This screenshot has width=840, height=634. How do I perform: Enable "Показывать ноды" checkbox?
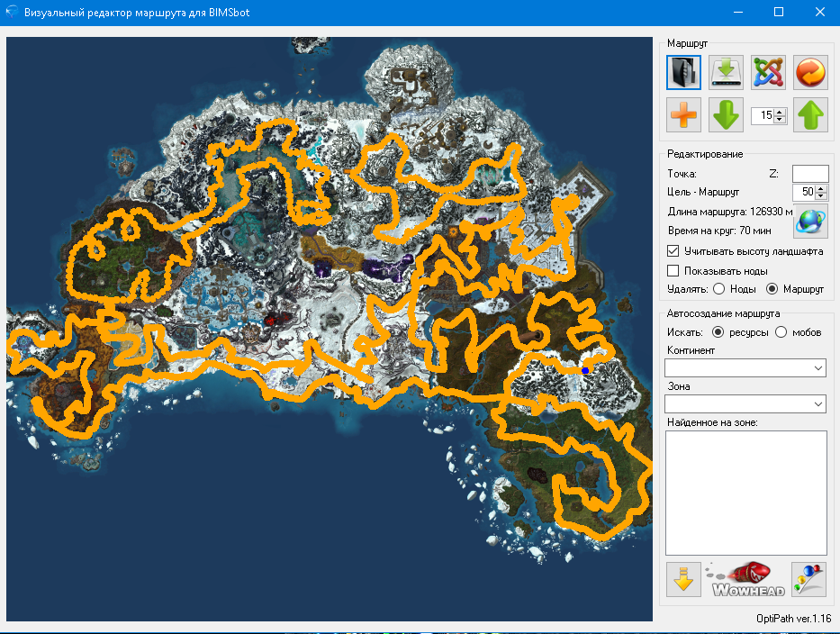pyautogui.click(x=673, y=270)
